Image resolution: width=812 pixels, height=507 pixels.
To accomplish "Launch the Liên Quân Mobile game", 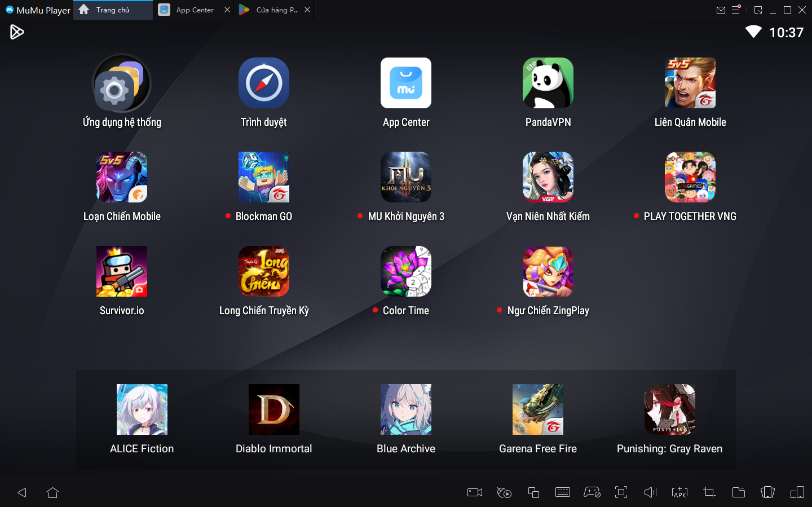I will tap(690, 83).
